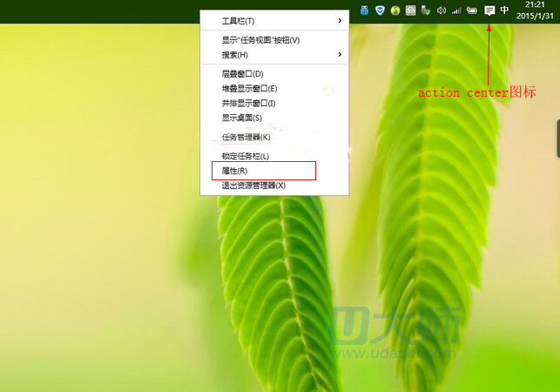Choose 层叠窗口(D) cascade windows

tap(242, 74)
